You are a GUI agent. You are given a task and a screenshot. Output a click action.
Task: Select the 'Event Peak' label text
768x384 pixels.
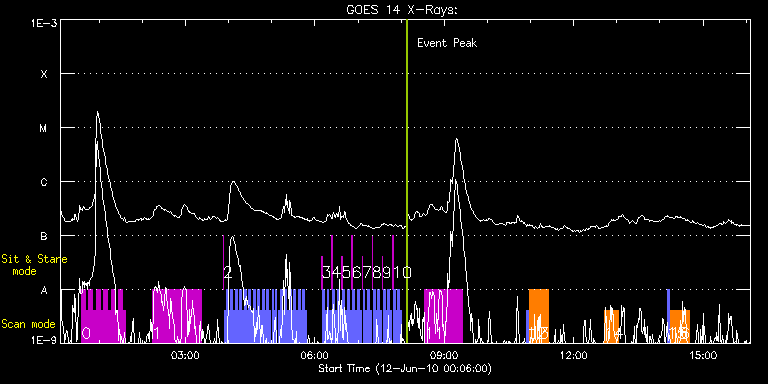(x=447, y=43)
